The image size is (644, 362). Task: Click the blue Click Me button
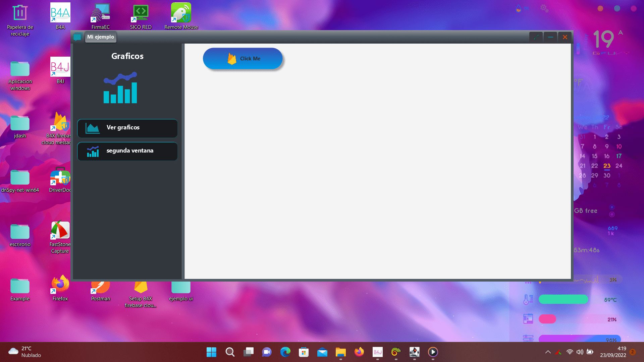pos(243,59)
